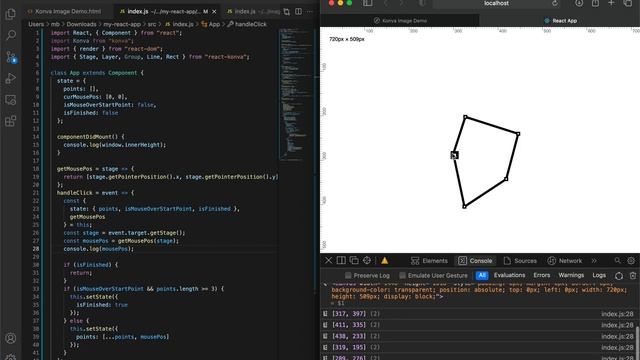The image size is (640, 360).
Task: Open the Run and Debug view
Action: tap(11, 78)
